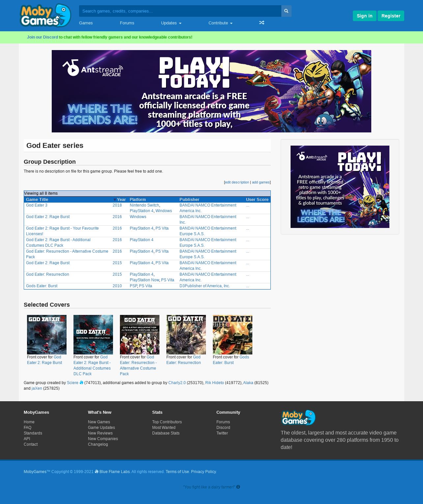Click the 2010 year link
The height and width of the screenshot is (504, 423).
(x=117, y=286)
